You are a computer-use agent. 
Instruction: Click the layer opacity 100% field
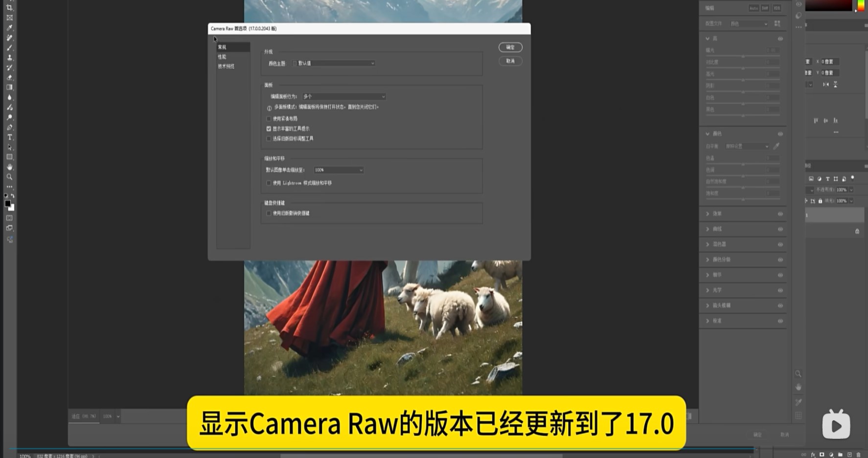point(843,190)
